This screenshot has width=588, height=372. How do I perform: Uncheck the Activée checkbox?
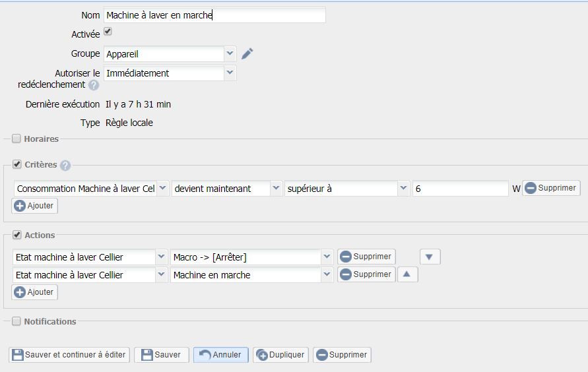tap(108, 32)
